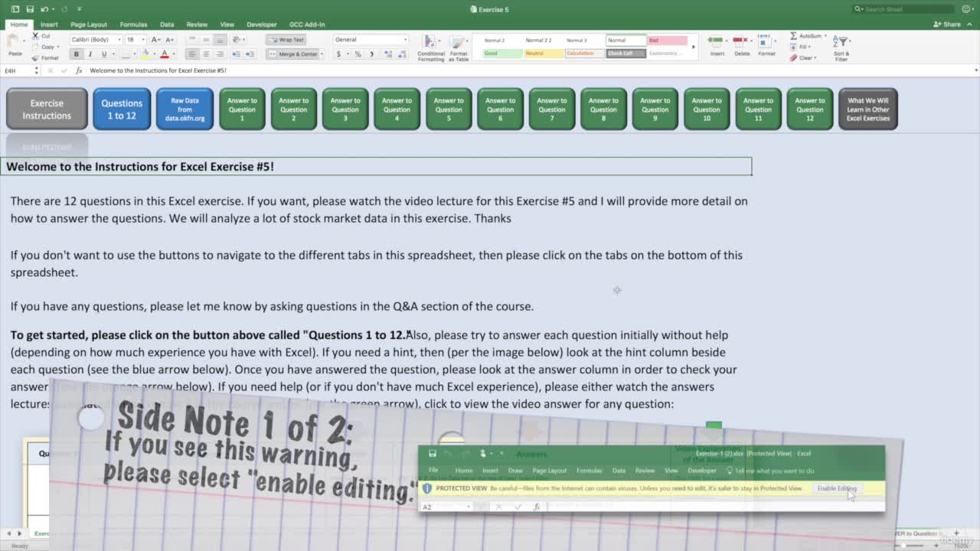
Task: Toggle Bold formatting
Action: (x=76, y=54)
